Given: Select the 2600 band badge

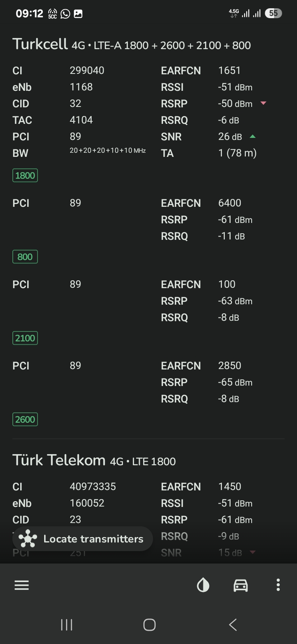Looking at the screenshot, I should click(25, 419).
